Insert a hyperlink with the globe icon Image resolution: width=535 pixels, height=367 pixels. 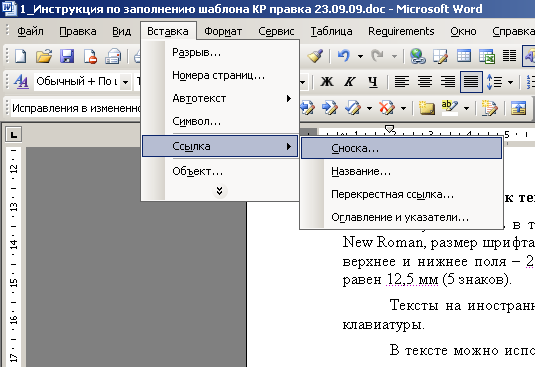click(x=418, y=56)
